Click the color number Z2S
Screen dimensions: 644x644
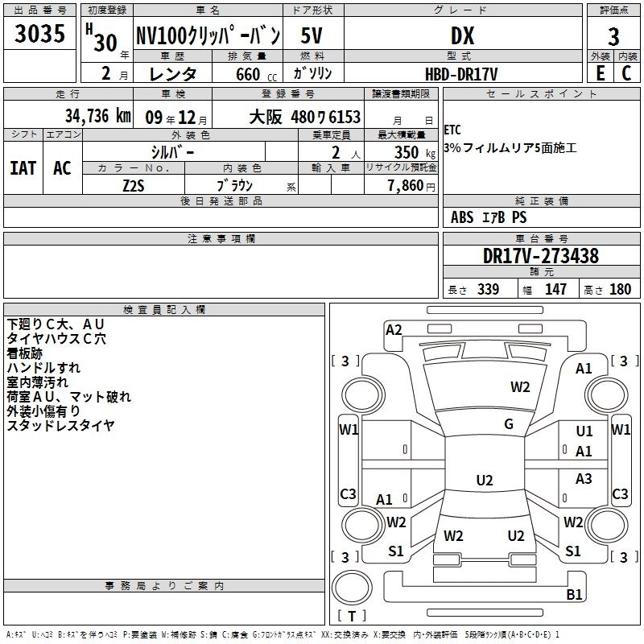pyautogui.click(x=134, y=184)
